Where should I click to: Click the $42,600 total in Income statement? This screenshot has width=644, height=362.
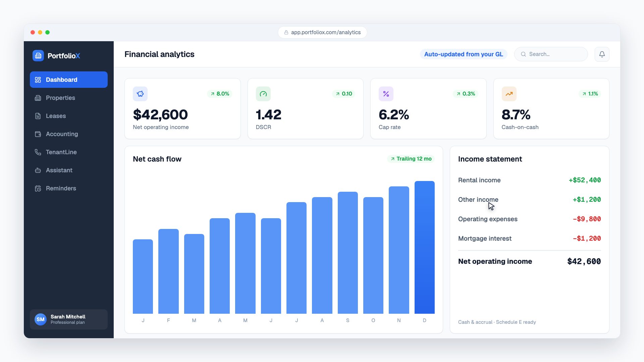(584, 261)
